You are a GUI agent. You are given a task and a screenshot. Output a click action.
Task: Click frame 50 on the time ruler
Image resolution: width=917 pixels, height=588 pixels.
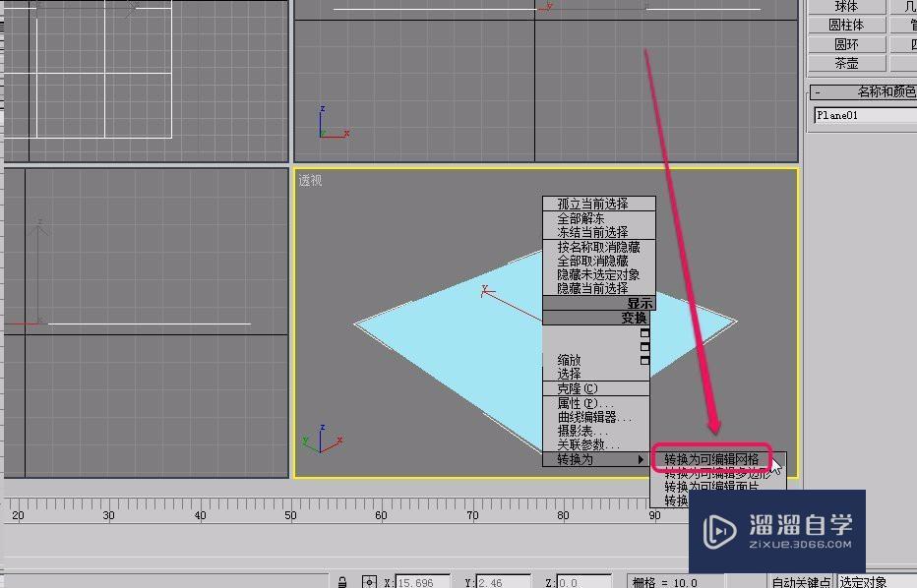point(290,515)
